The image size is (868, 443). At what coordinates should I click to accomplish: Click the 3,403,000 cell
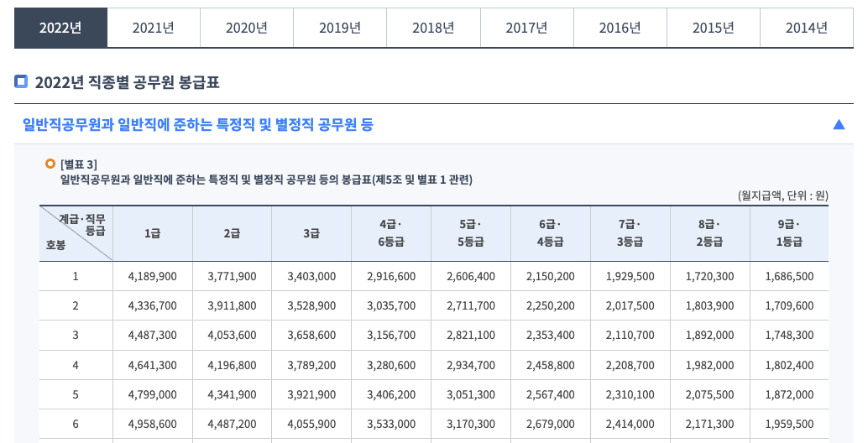coord(311,276)
